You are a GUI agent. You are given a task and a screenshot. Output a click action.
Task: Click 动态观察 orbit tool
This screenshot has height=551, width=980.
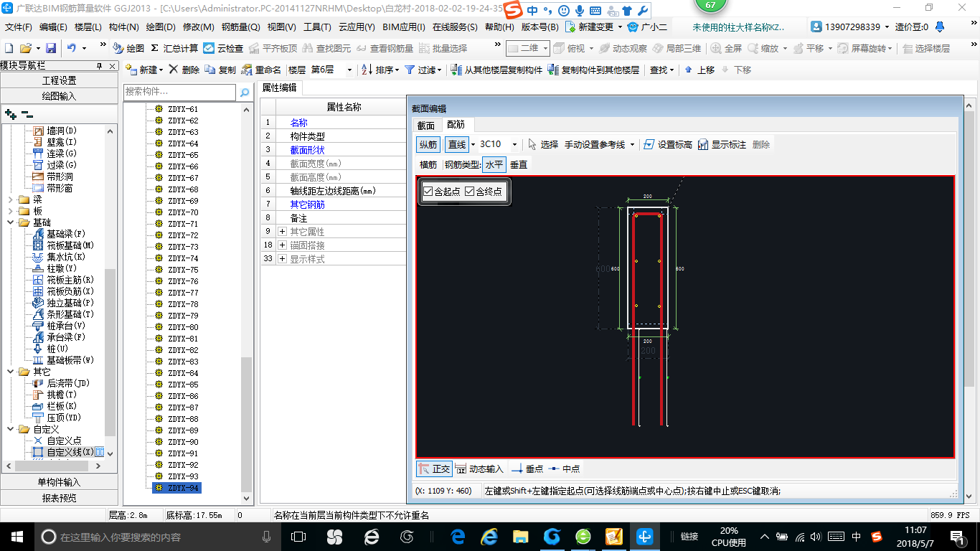(x=623, y=48)
